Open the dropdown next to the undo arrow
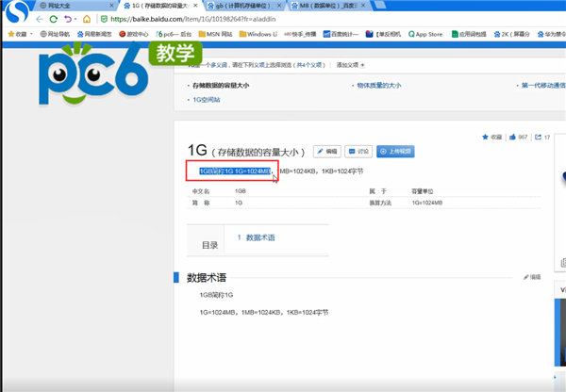Image resolution: width=566 pixels, height=392 pixels. pos(75,19)
